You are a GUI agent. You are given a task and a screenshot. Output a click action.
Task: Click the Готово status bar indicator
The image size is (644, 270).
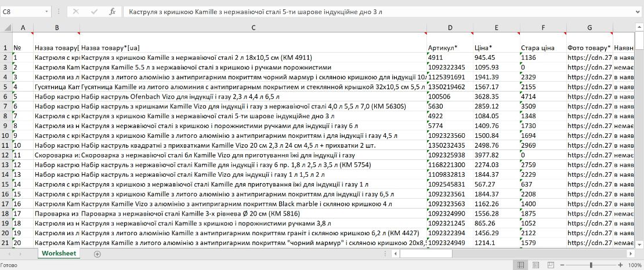pyautogui.click(x=9, y=265)
